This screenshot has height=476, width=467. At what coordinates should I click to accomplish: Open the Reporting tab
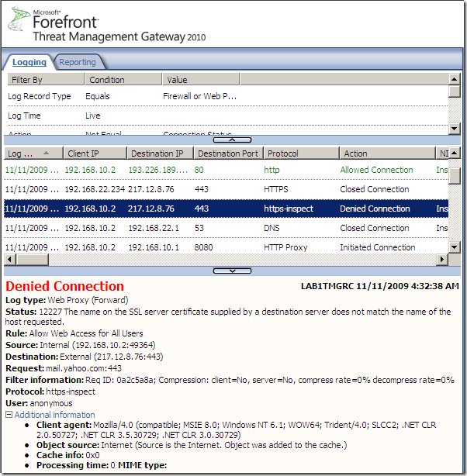[x=77, y=62]
